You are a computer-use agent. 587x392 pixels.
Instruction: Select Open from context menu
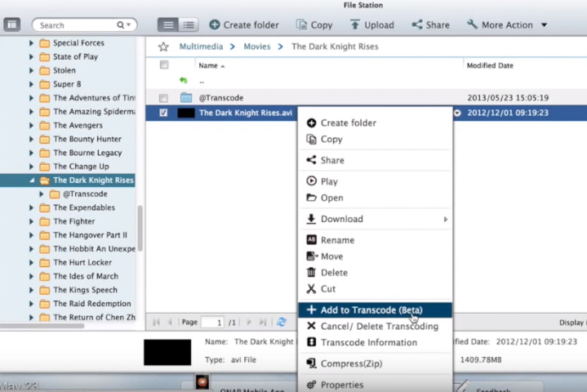click(375, 198)
